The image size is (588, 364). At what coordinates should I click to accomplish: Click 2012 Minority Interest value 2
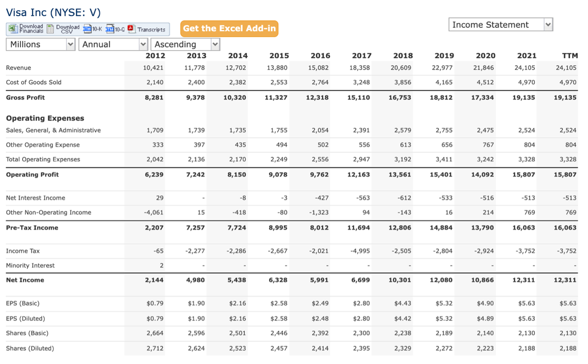pyautogui.click(x=162, y=265)
